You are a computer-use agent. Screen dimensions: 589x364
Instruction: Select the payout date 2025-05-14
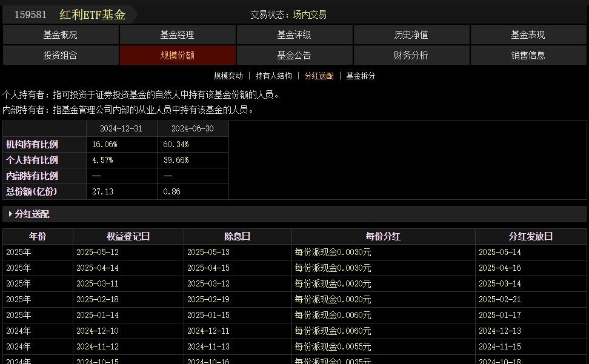(x=500, y=252)
